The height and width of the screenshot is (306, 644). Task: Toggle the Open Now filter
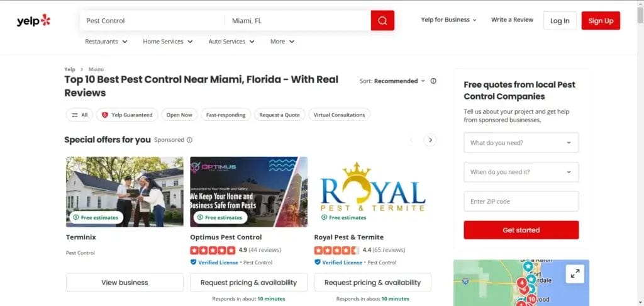(179, 115)
